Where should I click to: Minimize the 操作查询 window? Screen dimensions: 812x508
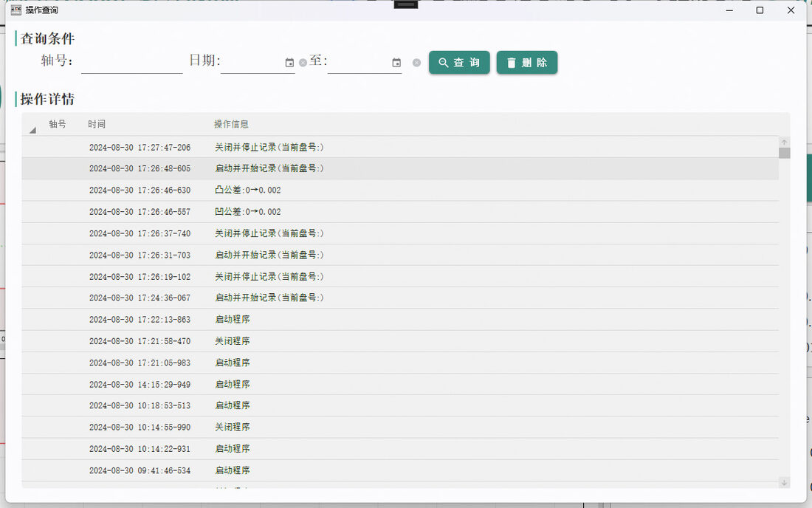click(x=729, y=10)
